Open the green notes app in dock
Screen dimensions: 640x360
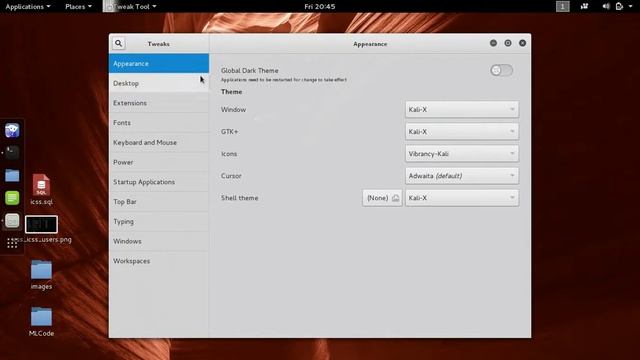[x=12, y=198]
